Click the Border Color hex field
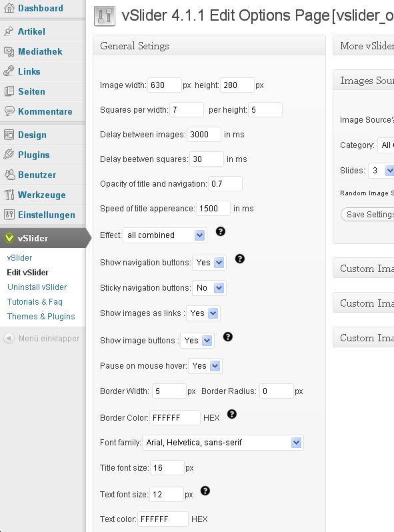The width and height of the screenshot is (394, 532). coord(175,417)
